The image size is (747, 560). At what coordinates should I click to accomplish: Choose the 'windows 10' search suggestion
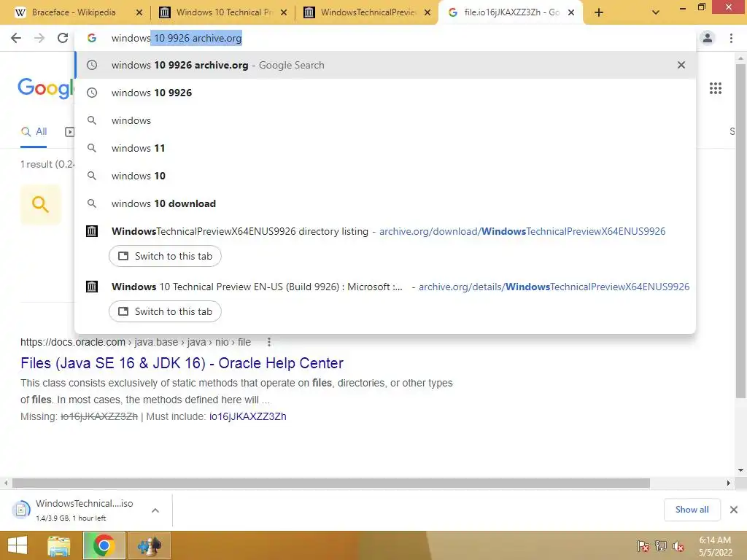pyautogui.click(x=385, y=176)
